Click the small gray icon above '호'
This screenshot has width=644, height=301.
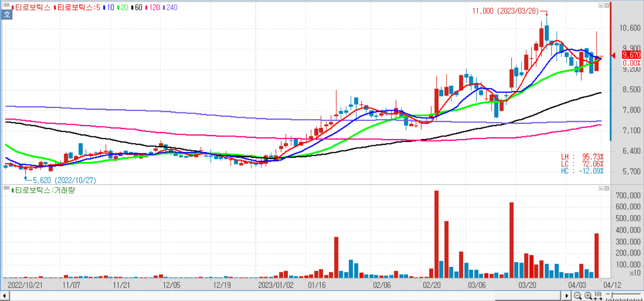6,5
